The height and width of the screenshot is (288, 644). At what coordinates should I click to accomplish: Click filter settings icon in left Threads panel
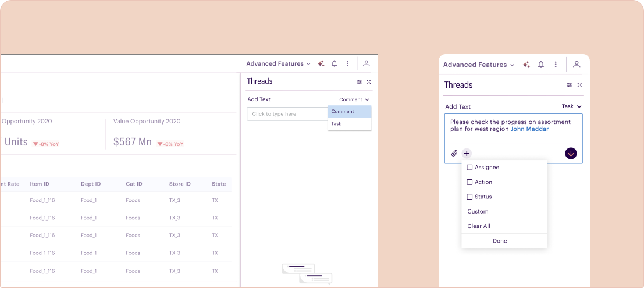pyautogui.click(x=360, y=82)
